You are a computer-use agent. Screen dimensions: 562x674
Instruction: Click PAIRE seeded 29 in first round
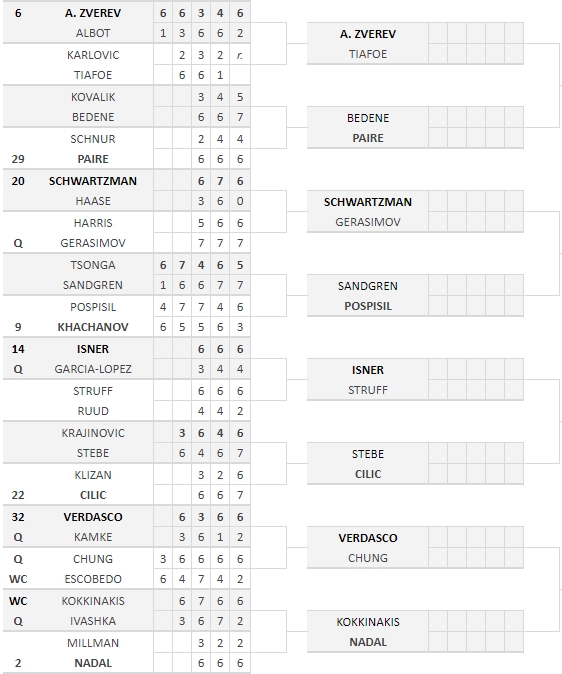tap(93, 159)
